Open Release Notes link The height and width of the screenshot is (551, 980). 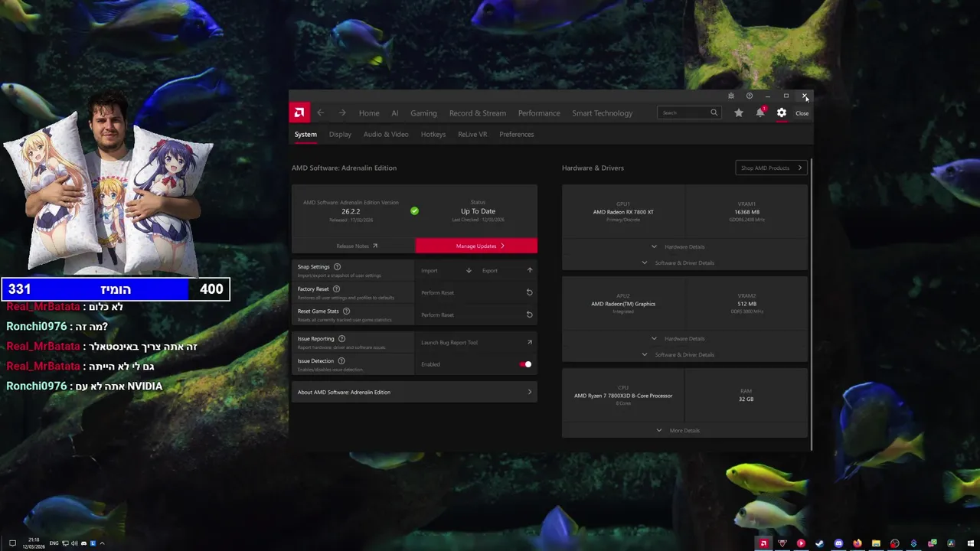point(357,246)
